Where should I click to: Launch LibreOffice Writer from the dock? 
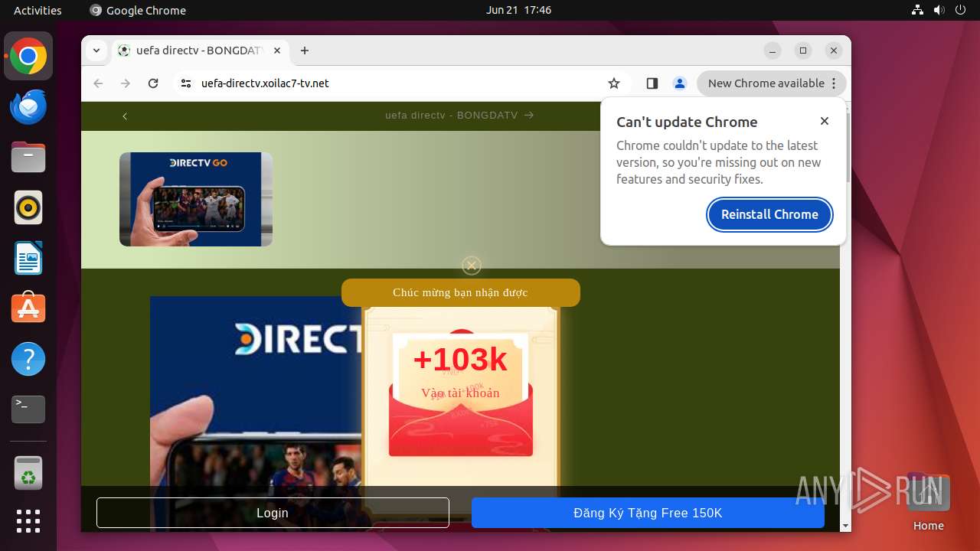pyautogui.click(x=28, y=258)
